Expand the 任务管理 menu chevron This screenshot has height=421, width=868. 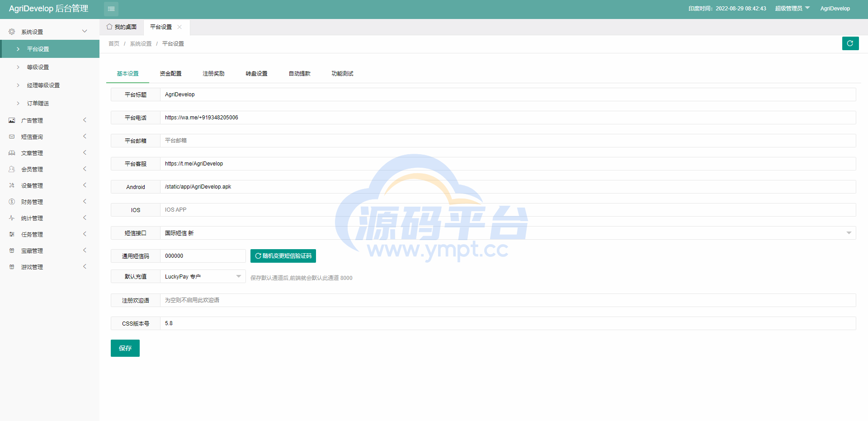(85, 234)
